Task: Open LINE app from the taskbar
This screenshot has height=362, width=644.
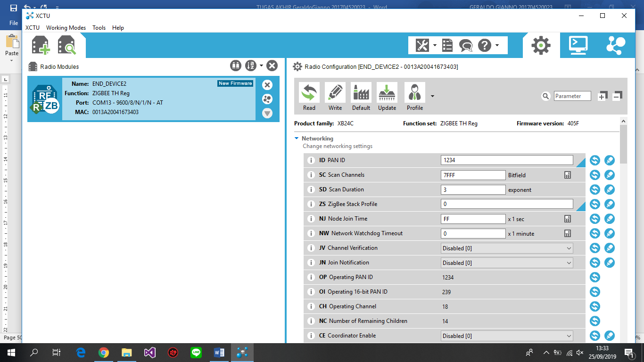Action: tap(196, 352)
